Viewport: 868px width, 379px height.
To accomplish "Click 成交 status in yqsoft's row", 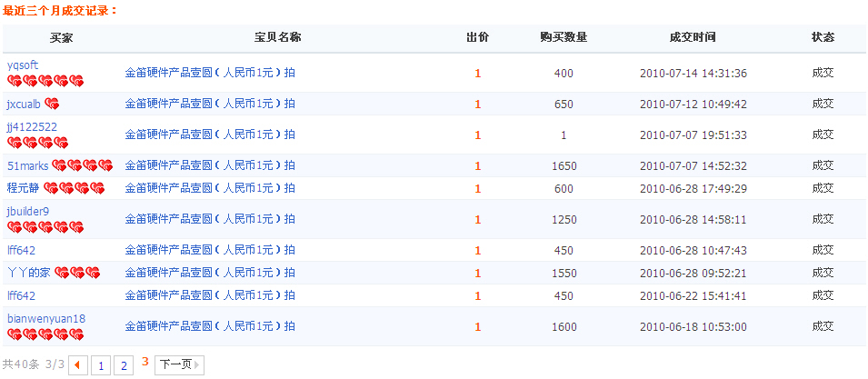I will coord(823,73).
